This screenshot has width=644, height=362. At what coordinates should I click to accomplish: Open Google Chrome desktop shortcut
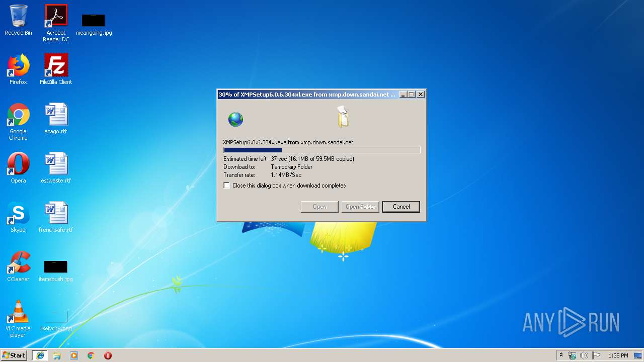18,122
